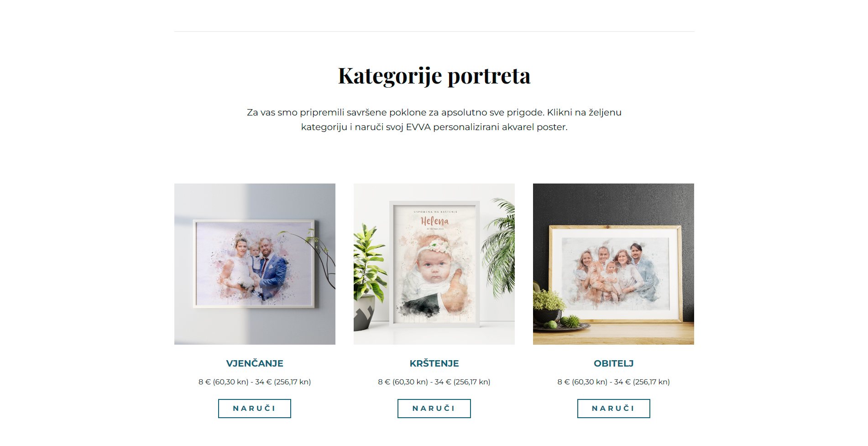
Task: Open the Vjenčanje wedding portrait thumbnail
Action: coord(255,264)
